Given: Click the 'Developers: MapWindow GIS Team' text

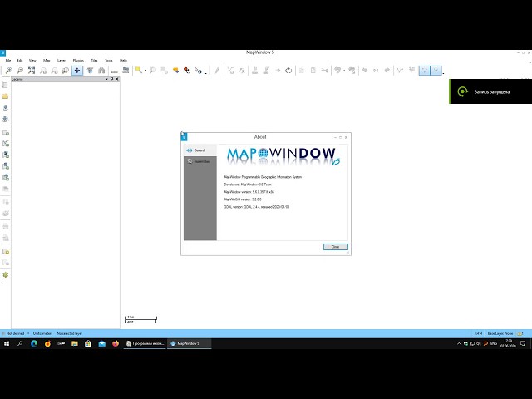Looking at the screenshot, I should 248,185.
